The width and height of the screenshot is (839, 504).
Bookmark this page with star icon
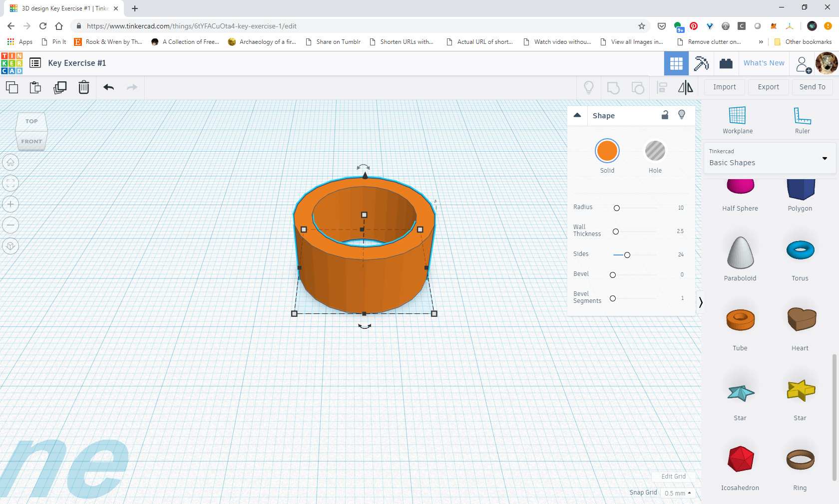642,26
